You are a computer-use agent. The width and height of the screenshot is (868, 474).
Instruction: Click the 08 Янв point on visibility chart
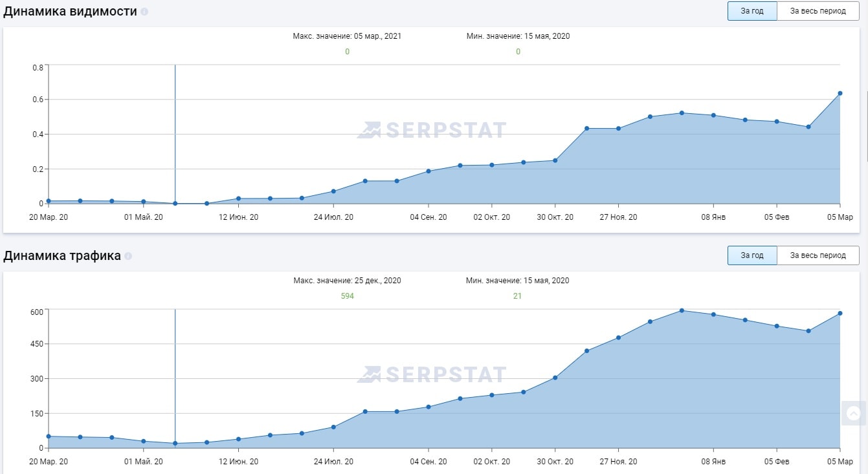click(x=713, y=116)
